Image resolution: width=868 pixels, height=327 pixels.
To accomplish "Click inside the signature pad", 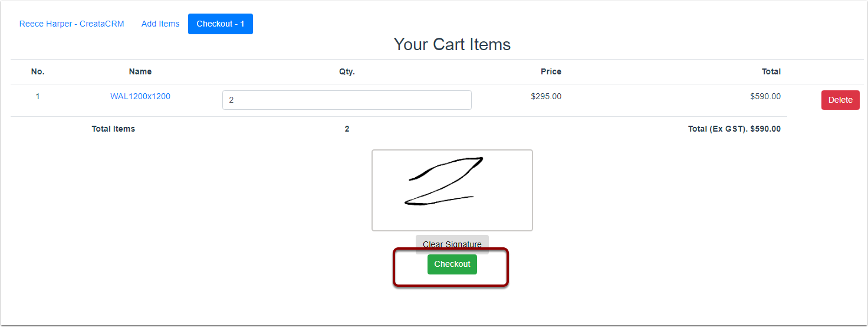I will pos(452,190).
